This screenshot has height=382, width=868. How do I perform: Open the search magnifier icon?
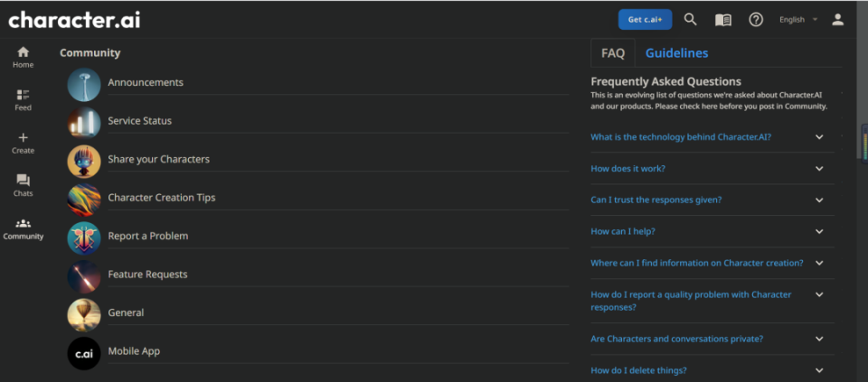point(690,19)
